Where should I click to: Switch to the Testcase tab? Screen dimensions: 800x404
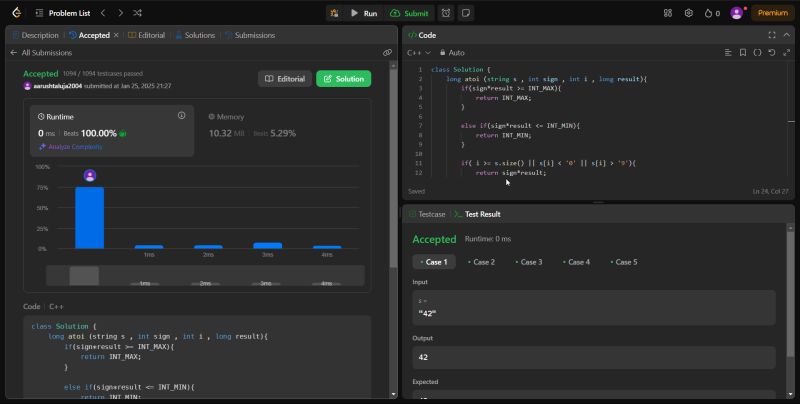coord(428,214)
